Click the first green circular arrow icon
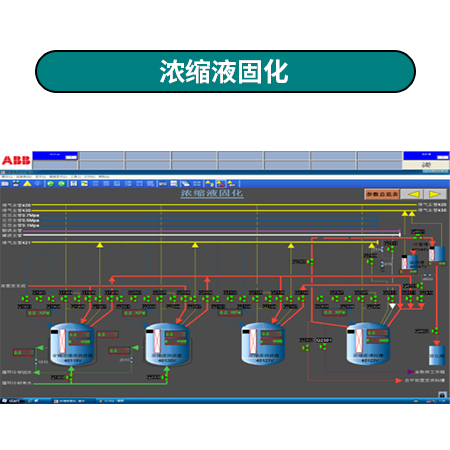 50,184
